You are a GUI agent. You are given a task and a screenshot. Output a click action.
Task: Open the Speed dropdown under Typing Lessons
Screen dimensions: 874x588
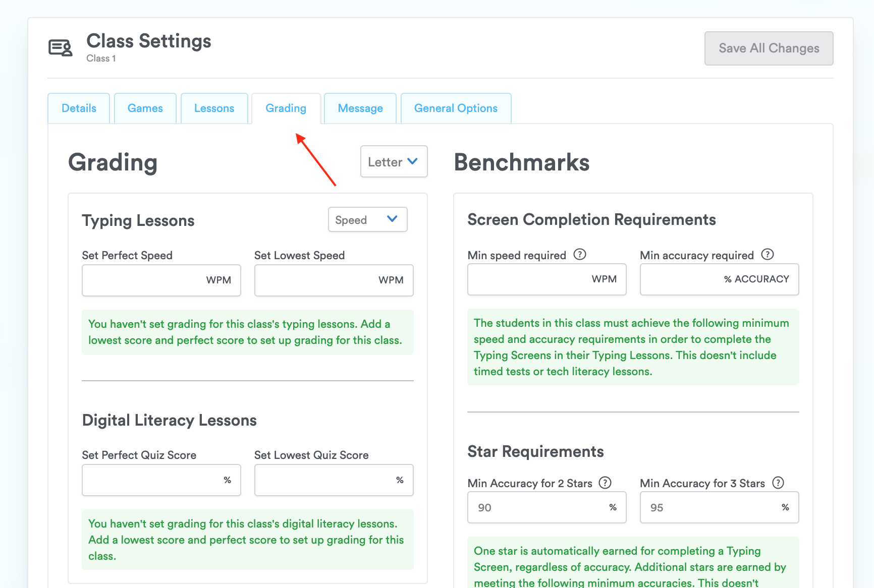(367, 219)
